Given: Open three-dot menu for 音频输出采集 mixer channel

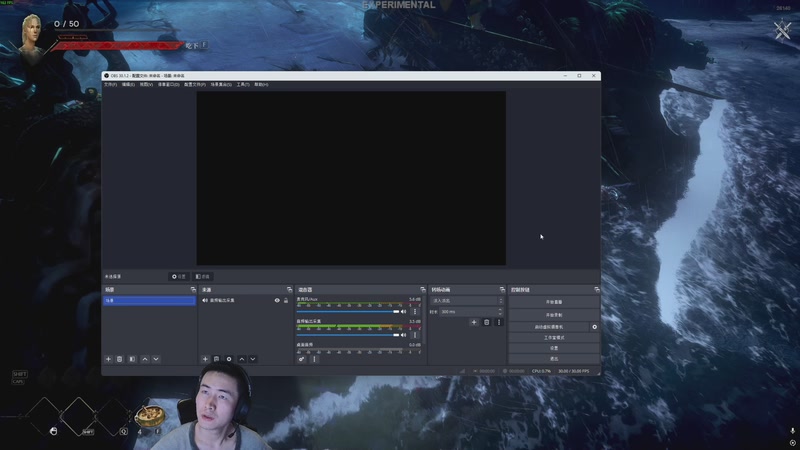Looking at the screenshot, I should pyautogui.click(x=415, y=335).
